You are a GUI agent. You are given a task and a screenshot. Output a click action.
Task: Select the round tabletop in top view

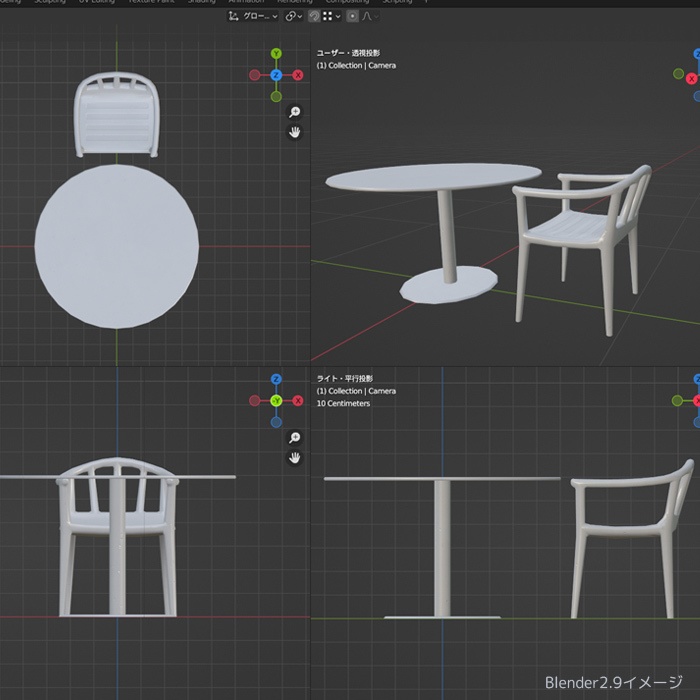(117, 246)
